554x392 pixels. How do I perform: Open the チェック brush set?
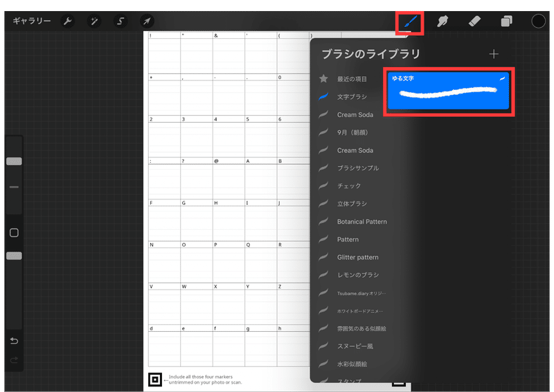coord(349,186)
